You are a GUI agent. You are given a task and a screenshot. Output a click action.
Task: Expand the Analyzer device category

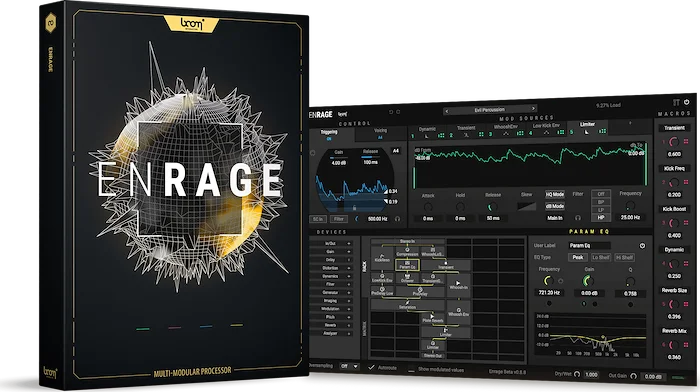pyautogui.click(x=331, y=334)
